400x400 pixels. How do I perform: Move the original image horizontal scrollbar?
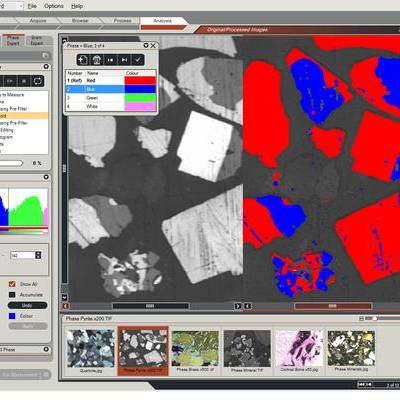click(150, 306)
